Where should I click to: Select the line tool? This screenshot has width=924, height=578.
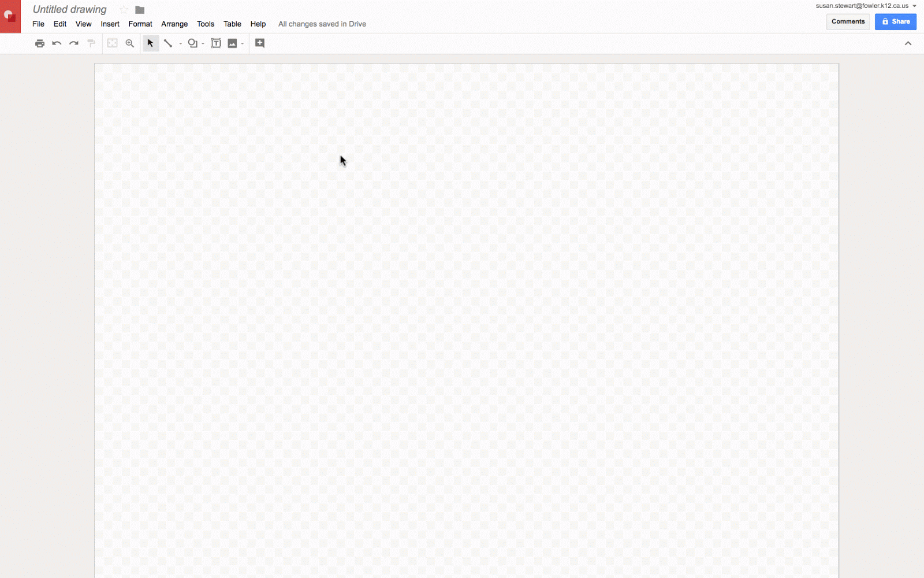click(x=168, y=43)
